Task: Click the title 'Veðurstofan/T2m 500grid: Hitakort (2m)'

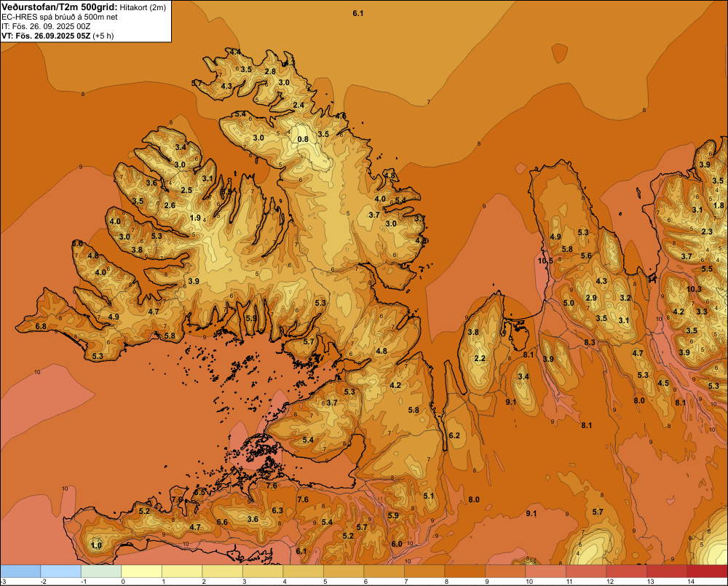Action: point(84,7)
